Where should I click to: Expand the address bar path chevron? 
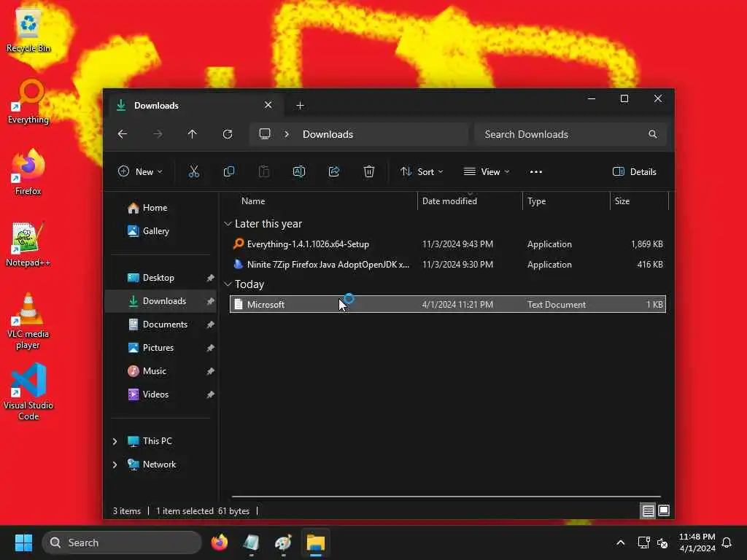[x=286, y=134]
